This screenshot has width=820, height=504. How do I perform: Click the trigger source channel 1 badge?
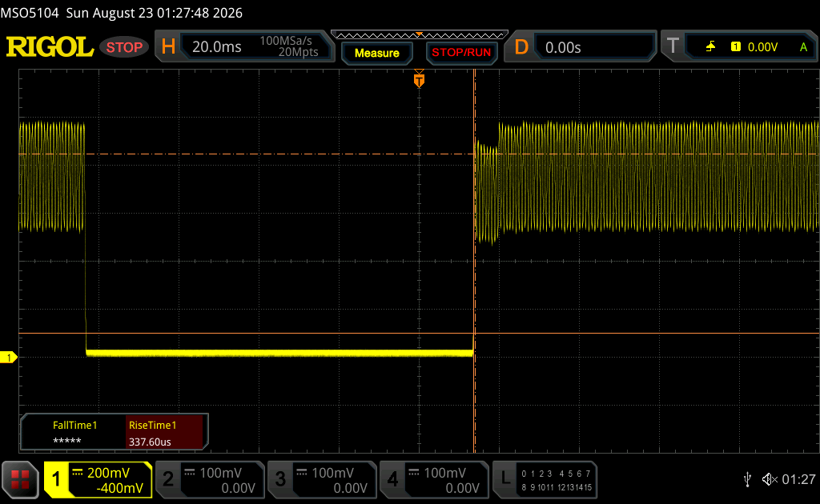[x=736, y=47]
